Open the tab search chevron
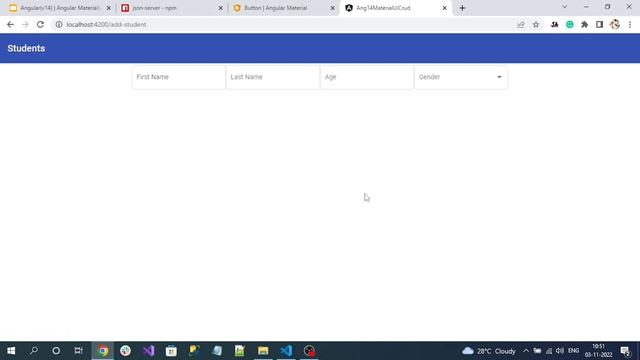This screenshot has width=640, height=360. [x=564, y=7]
